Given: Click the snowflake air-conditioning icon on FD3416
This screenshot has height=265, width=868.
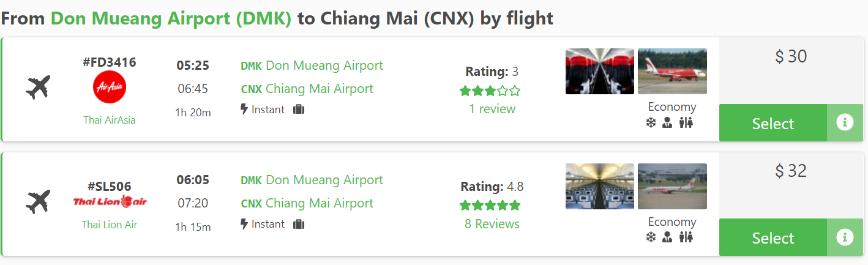Looking at the screenshot, I should [651, 123].
